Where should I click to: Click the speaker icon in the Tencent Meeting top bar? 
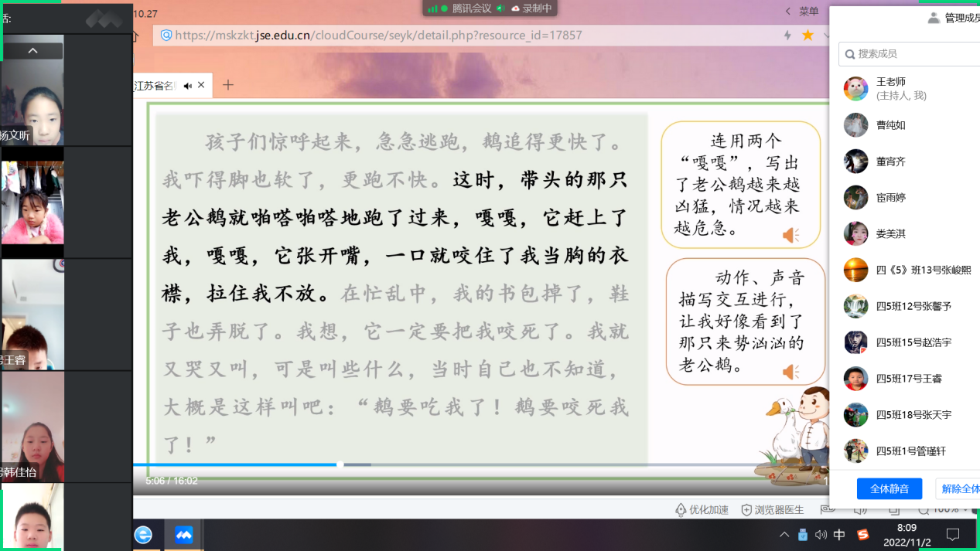[500, 9]
